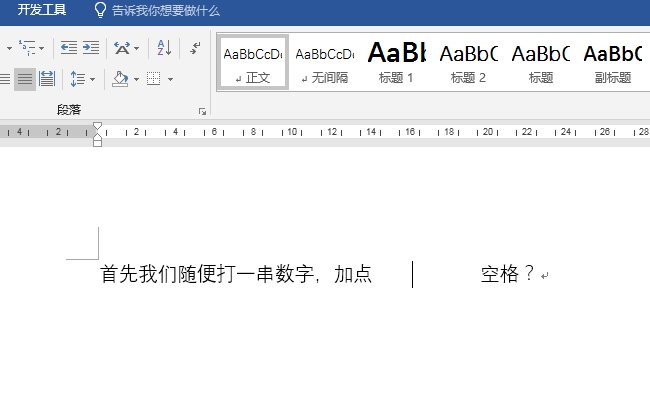The width and height of the screenshot is (650, 400).
Task: Apply the 正文 style
Action: [253, 62]
